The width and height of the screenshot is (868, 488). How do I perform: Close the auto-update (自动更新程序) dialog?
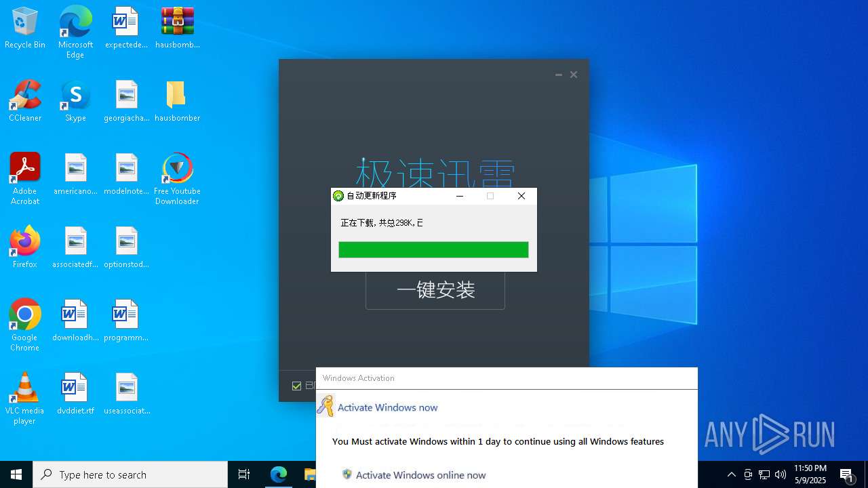pos(521,196)
